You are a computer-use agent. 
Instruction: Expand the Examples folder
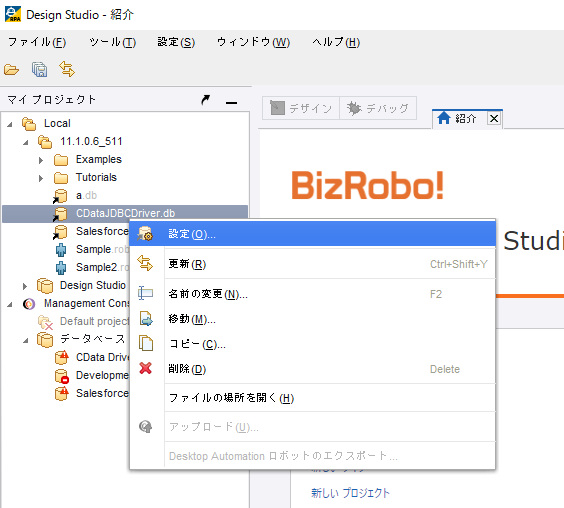[41, 160]
